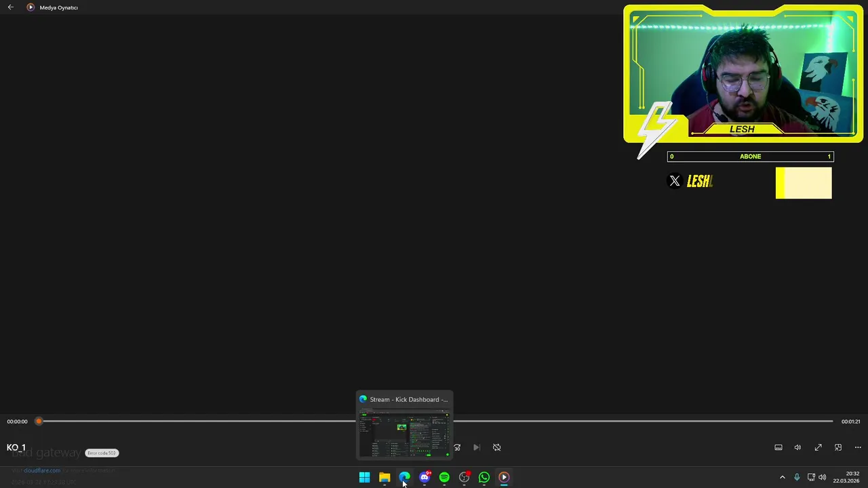Open subtitles and captions menu icon
The width and height of the screenshot is (868, 488).
pyautogui.click(x=778, y=447)
